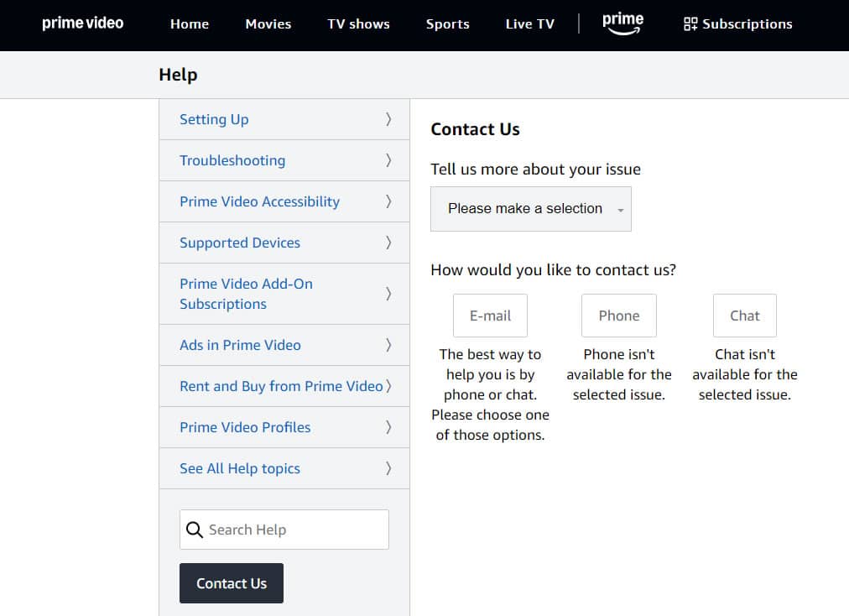Viewport: 849px width, 616px height.
Task: Click the 'Contact Us' section heading
Action: [x=475, y=129]
